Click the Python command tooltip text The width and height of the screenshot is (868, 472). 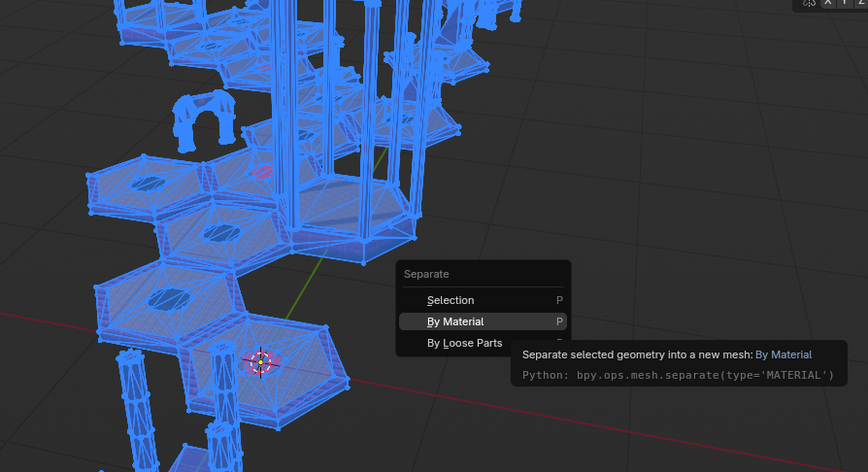[x=678, y=375]
